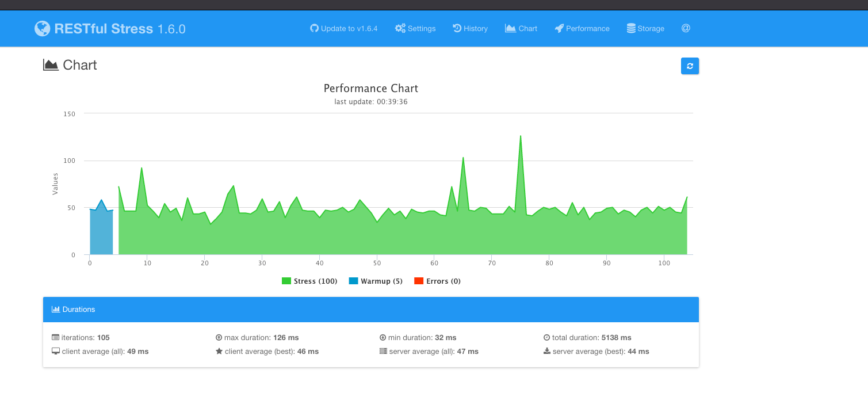The width and height of the screenshot is (868, 408).
Task: Click the iterations list icon
Action: pos(56,338)
